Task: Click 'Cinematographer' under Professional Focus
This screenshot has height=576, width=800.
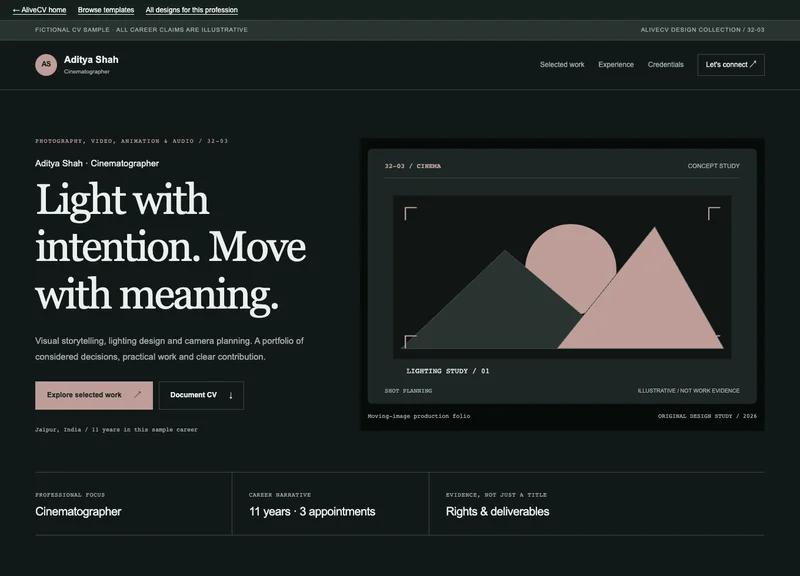Action: click(x=78, y=512)
